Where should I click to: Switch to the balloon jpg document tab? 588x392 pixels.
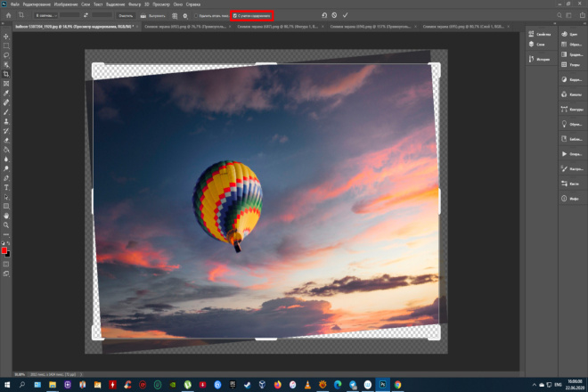tap(75, 27)
